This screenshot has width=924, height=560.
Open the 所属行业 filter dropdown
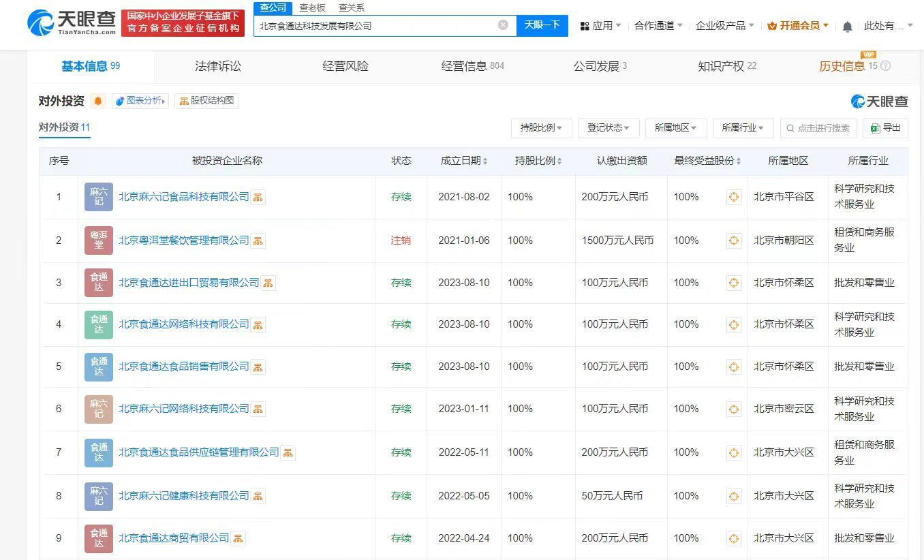(x=742, y=128)
